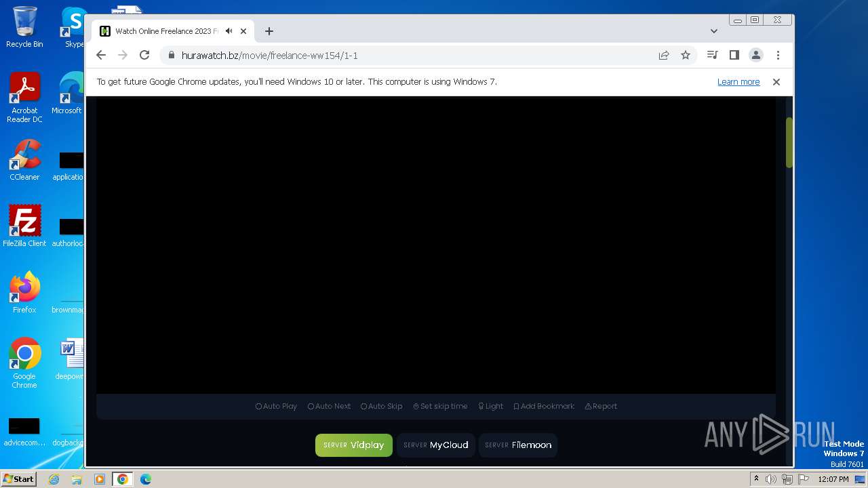The width and height of the screenshot is (868, 488).
Task: Click the 12:07 PM clock
Action: (833, 479)
